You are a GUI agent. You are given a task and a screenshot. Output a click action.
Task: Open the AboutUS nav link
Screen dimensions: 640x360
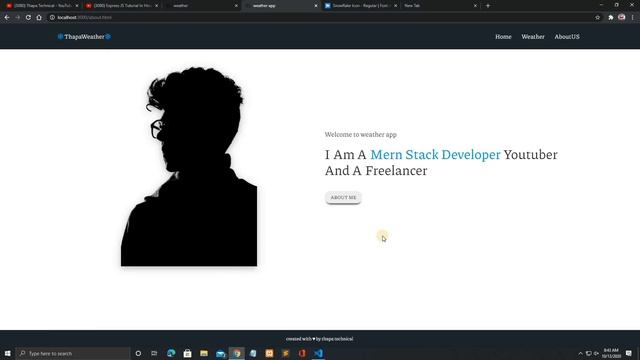tap(567, 37)
